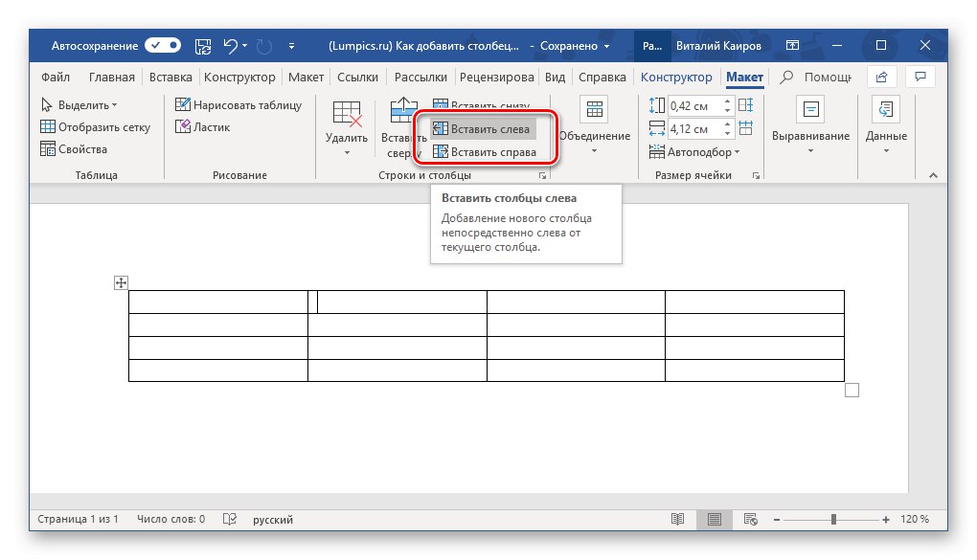The image size is (977, 560).
Task: Click Вставить справа to insert column right
Action: pos(485,152)
